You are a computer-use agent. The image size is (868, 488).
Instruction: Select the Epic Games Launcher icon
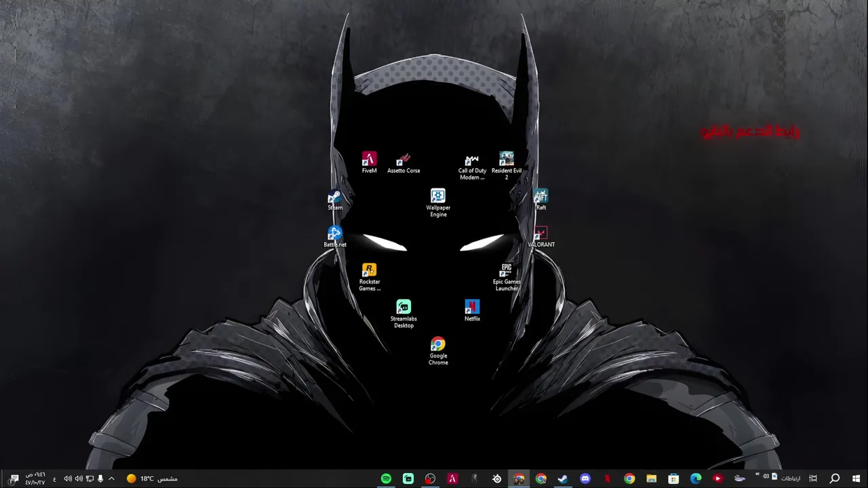coord(507,277)
